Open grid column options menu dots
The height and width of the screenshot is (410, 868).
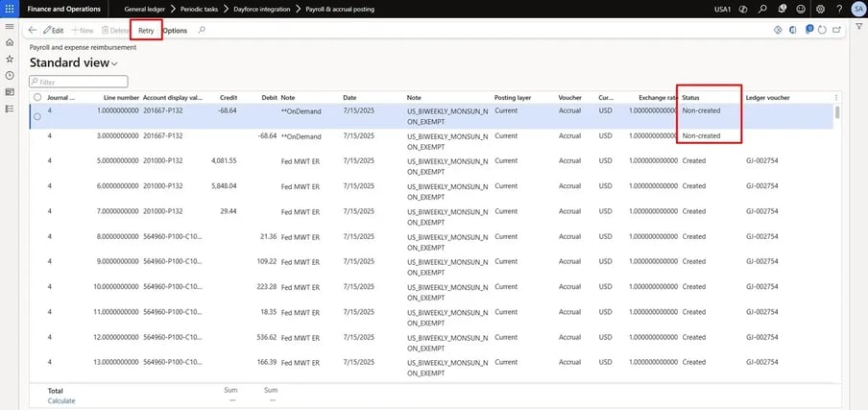click(x=836, y=97)
